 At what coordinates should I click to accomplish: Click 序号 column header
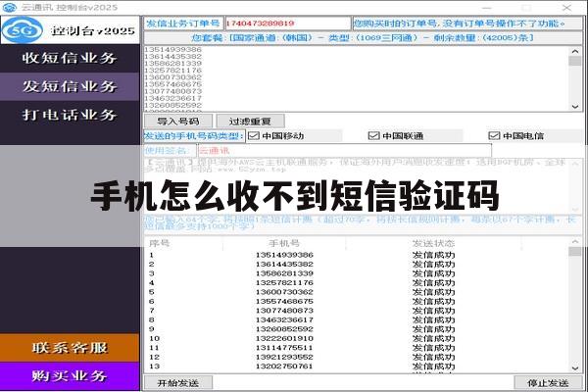[x=160, y=243]
